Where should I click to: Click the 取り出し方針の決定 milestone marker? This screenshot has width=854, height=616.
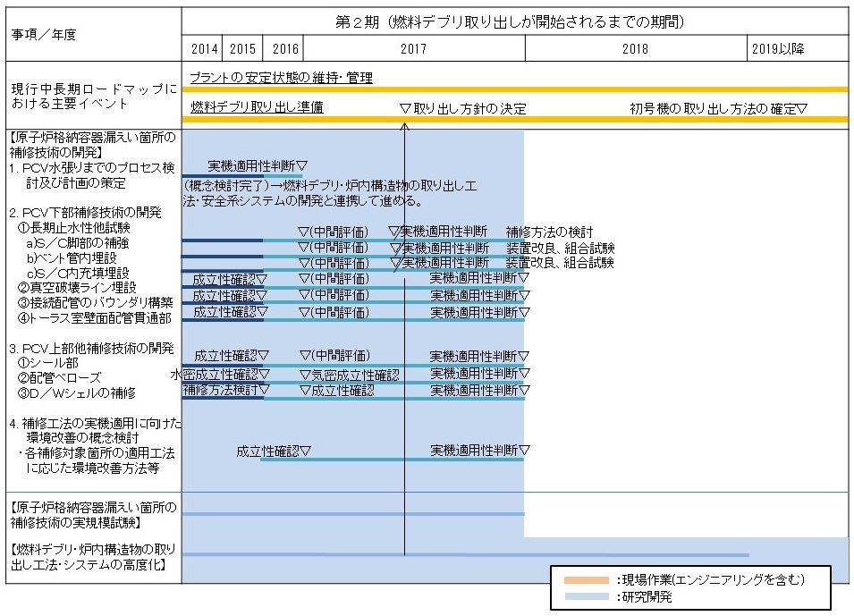(x=405, y=109)
